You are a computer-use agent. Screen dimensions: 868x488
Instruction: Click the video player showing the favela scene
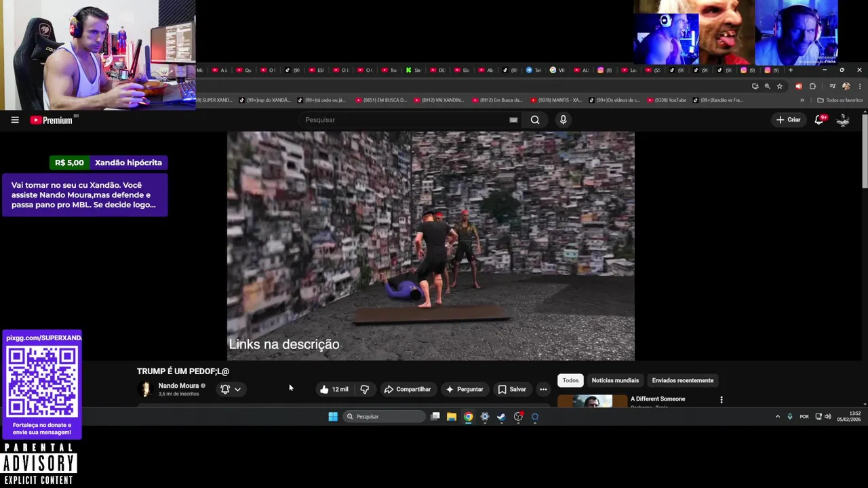pos(431,246)
